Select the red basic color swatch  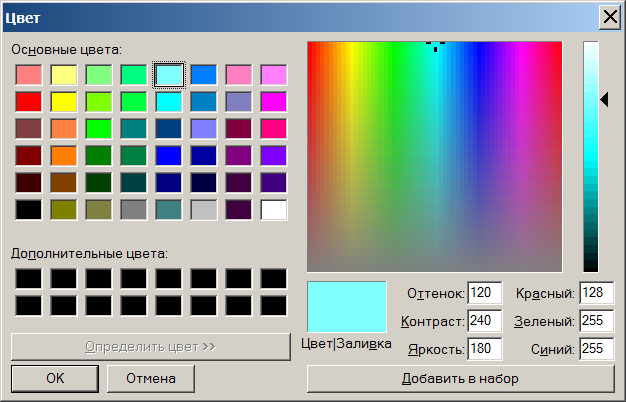tap(28, 101)
